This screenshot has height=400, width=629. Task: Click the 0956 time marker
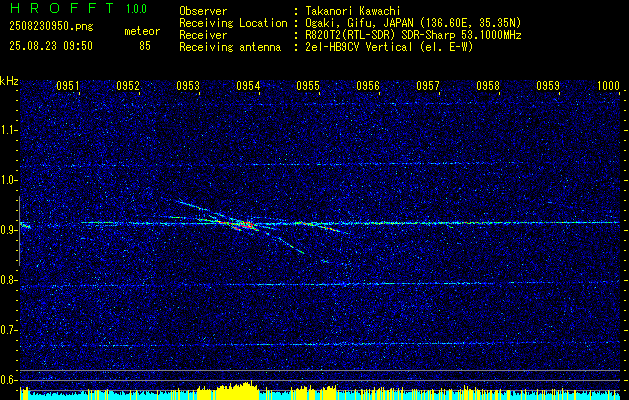pyautogui.click(x=368, y=85)
